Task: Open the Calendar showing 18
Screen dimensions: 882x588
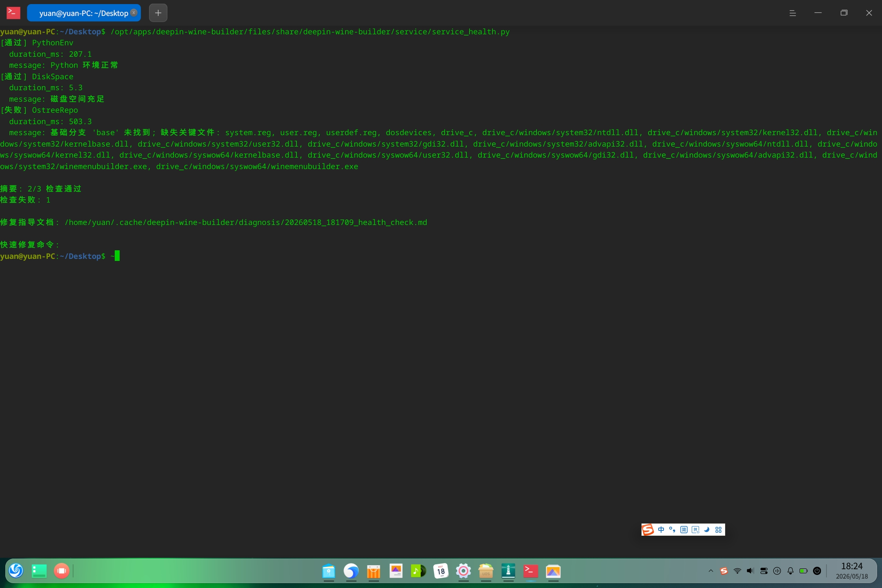Action: [441, 571]
